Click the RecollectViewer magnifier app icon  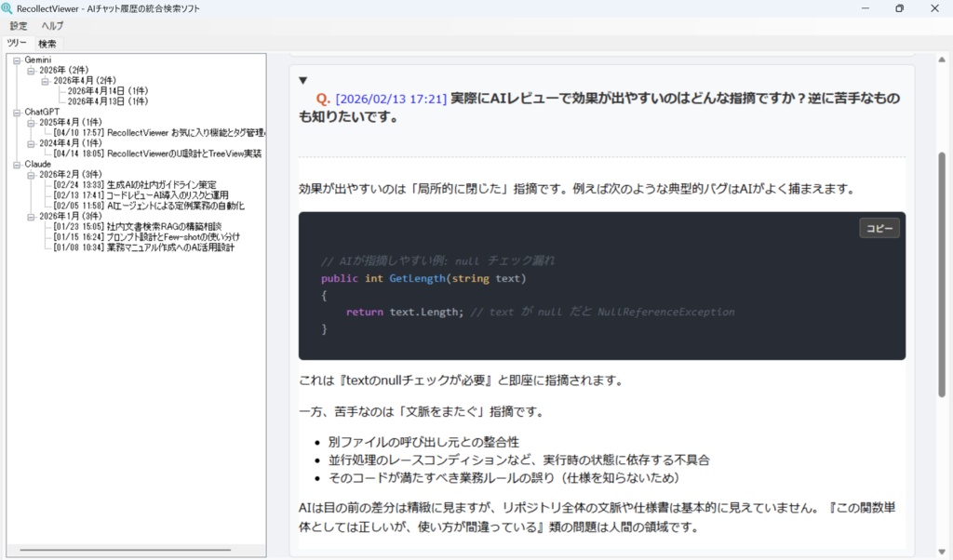tap(7, 8)
